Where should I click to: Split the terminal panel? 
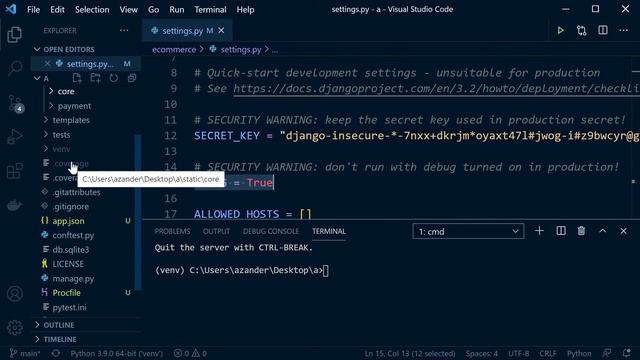(561, 231)
